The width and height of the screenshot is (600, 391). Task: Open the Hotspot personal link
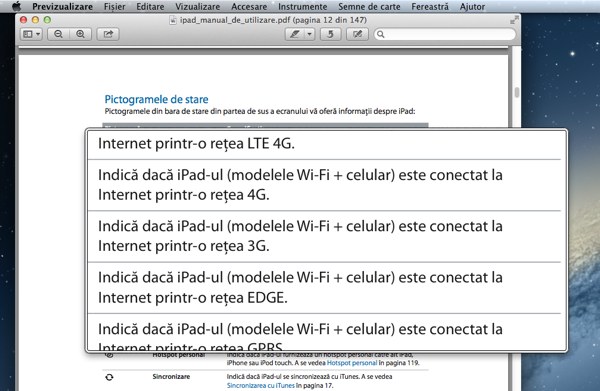click(352, 363)
